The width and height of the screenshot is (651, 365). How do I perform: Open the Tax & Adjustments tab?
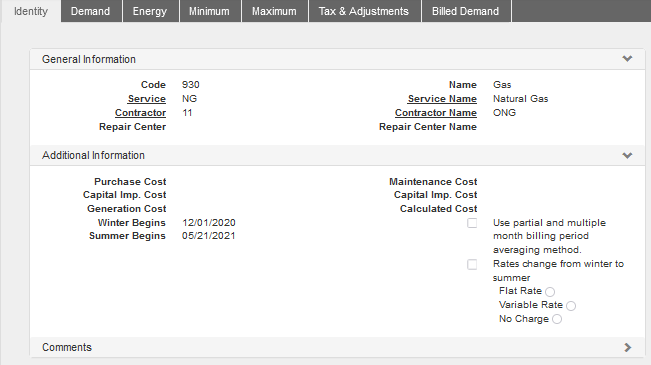[364, 11]
